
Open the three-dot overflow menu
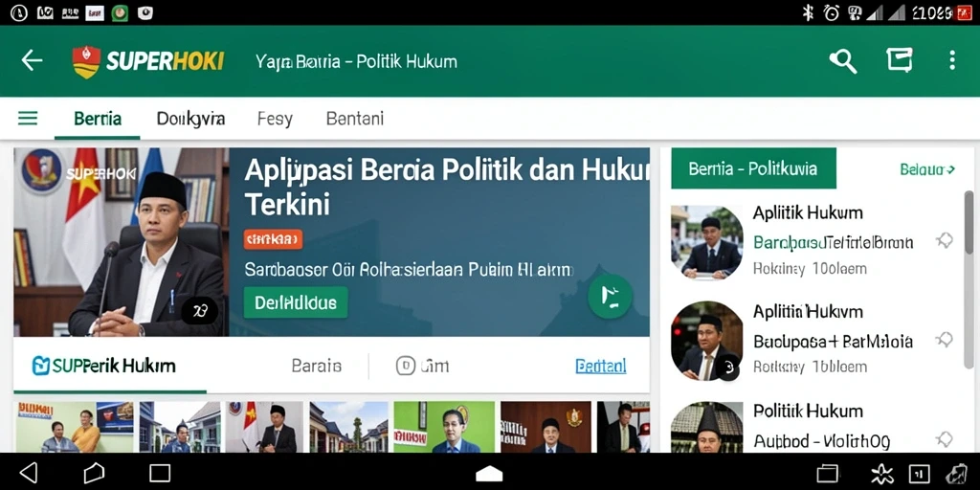pos(952,60)
